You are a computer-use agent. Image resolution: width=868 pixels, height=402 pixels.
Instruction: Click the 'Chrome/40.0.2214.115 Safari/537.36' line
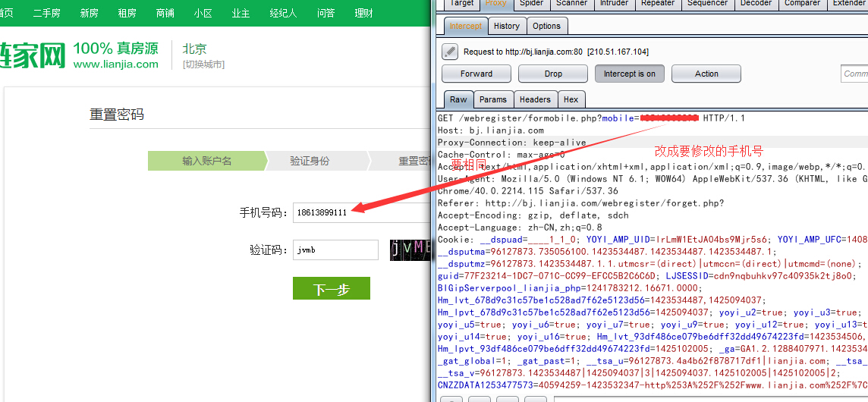coord(527,191)
